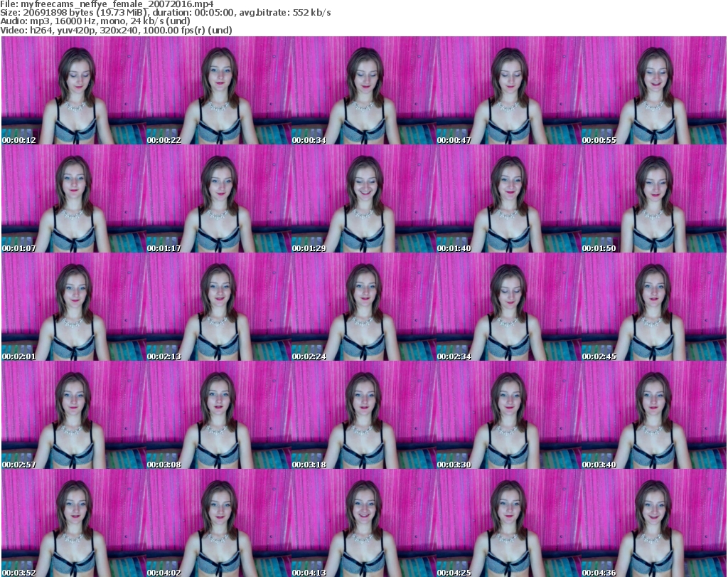
Task: Click the "Video: h264, yuv420p" line
Action: click(x=116, y=30)
